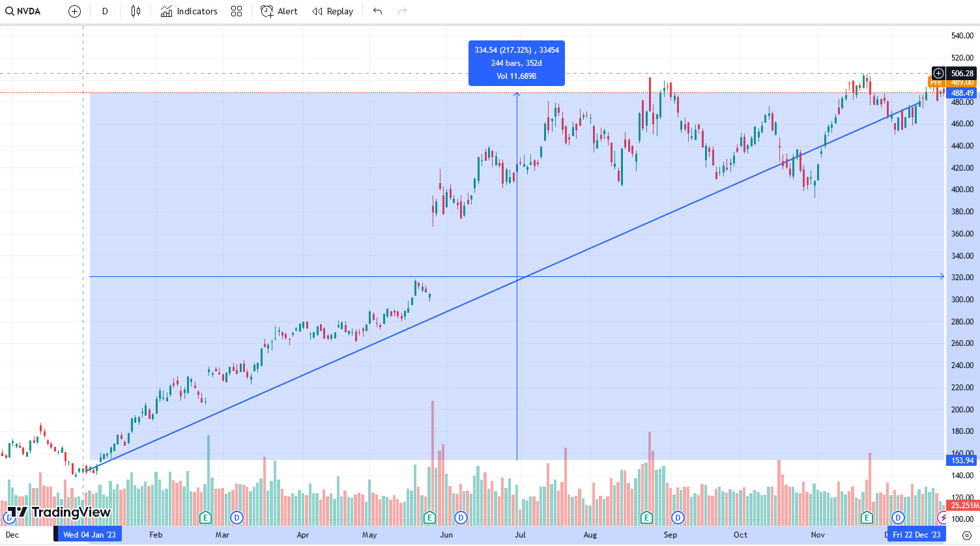Click the add symbol to compare plus icon
The height and width of the screenshot is (546, 980).
74,11
